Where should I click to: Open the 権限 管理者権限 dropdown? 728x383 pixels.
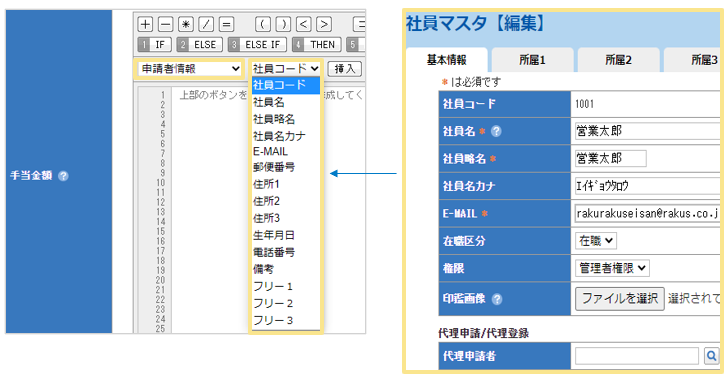pyautogui.click(x=612, y=268)
